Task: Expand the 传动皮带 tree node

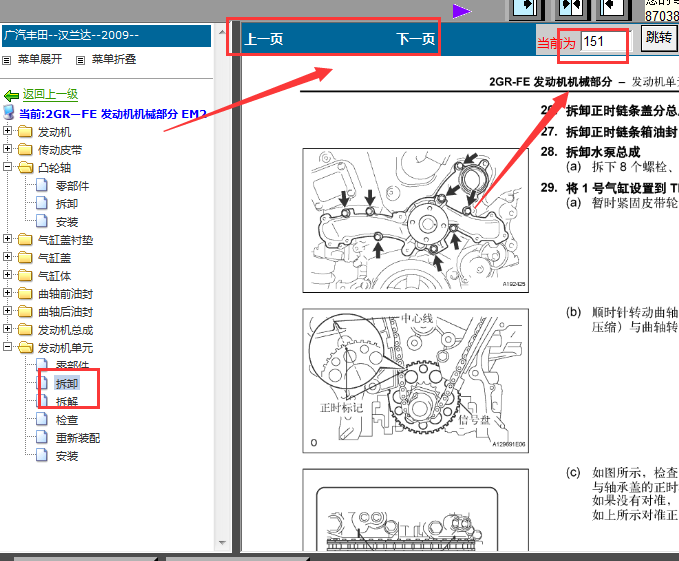Action: click(7, 148)
